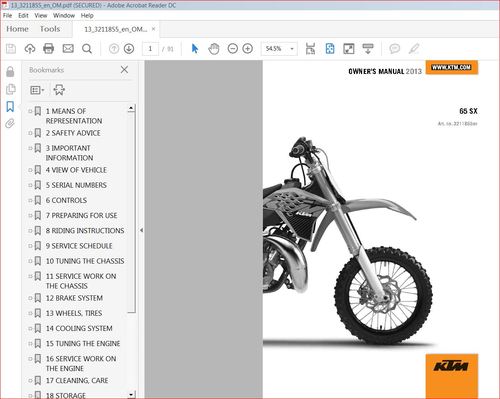The width and height of the screenshot is (500, 399).
Task: Expand the 4 View of Vehicle bookmark
Action: point(30,170)
